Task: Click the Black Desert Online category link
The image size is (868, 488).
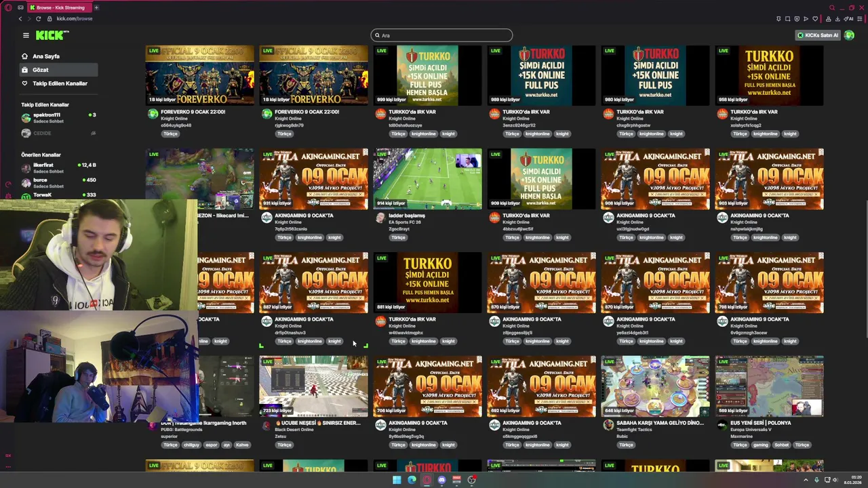Action: pyautogui.click(x=294, y=430)
